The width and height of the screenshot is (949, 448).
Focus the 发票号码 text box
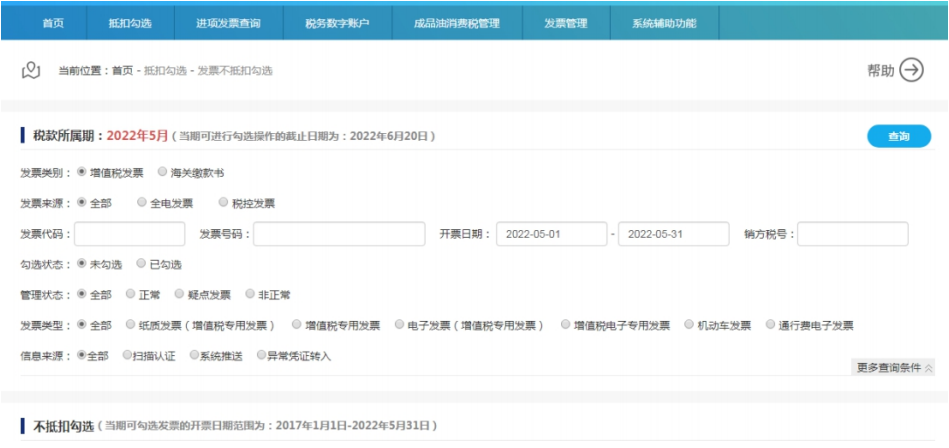pyautogui.click(x=339, y=234)
